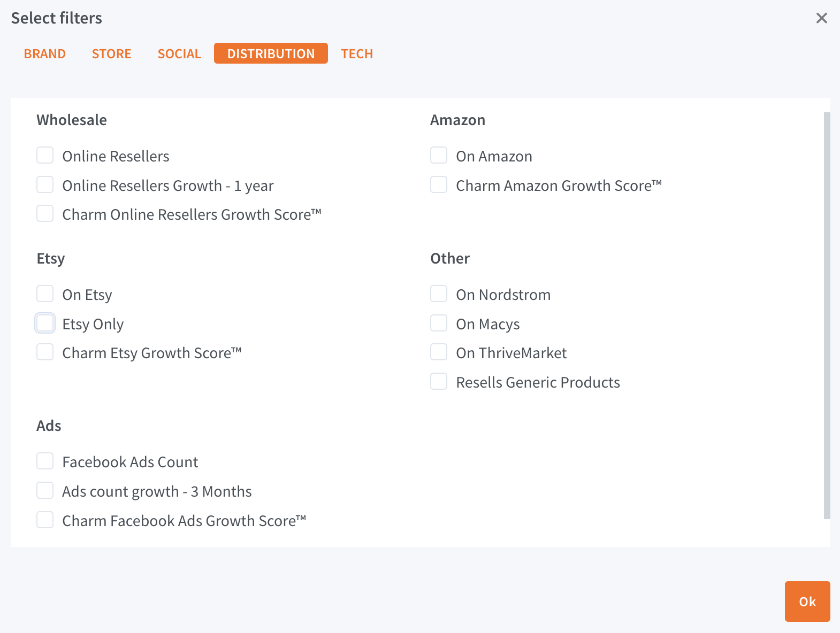Click the active DISTRIBUTION tab
This screenshot has height=633, width=840.
coord(271,53)
